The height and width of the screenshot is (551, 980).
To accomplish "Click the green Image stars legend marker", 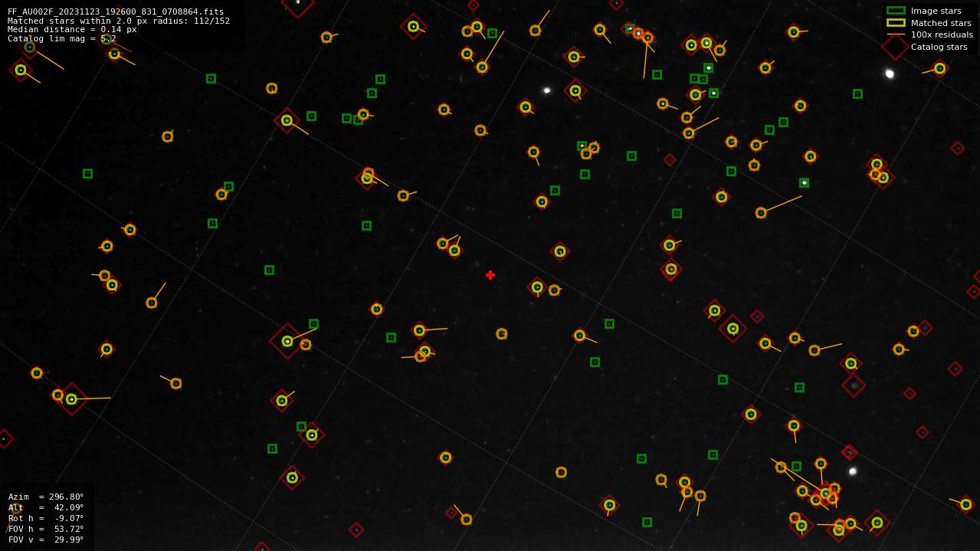I will click(896, 11).
